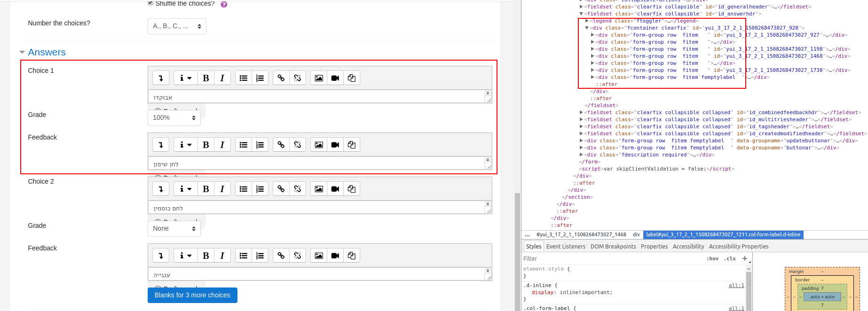Open all:1 source link for .d-inline
The image size is (868, 311).
[x=736, y=285]
